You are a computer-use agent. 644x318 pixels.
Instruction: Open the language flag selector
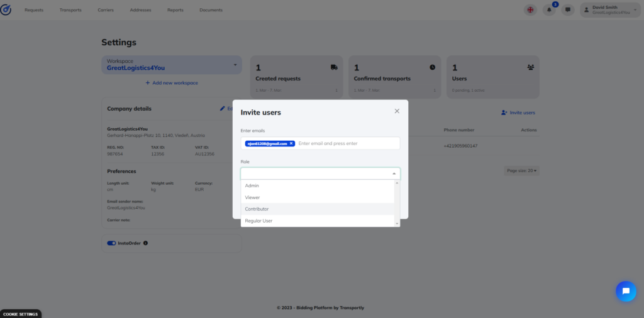click(530, 10)
